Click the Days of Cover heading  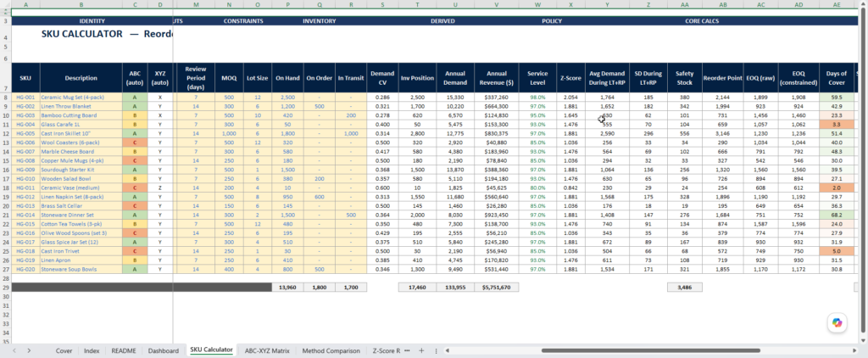(836, 78)
